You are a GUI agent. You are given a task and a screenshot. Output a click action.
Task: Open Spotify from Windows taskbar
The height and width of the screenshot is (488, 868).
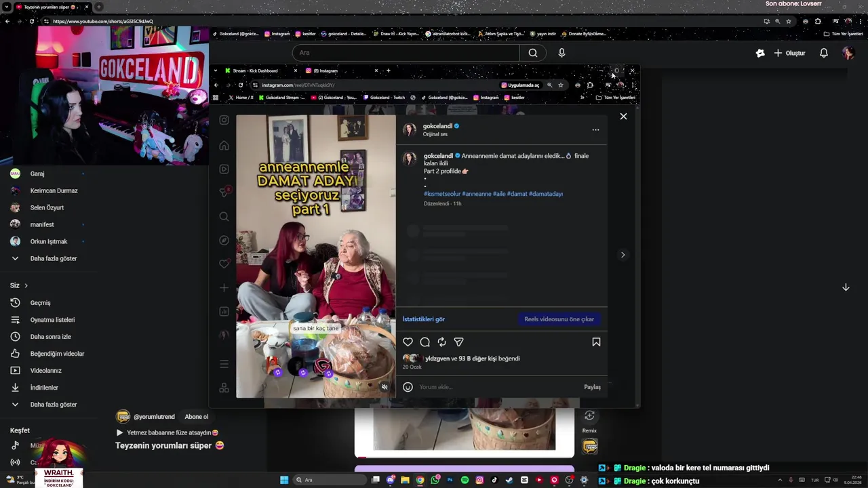tap(465, 480)
